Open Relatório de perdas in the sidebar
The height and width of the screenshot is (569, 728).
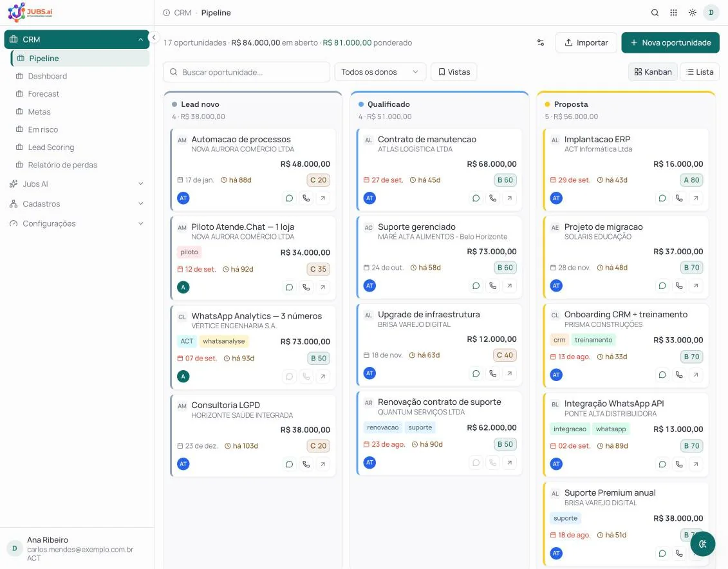pyautogui.click(x=80, y=165)
